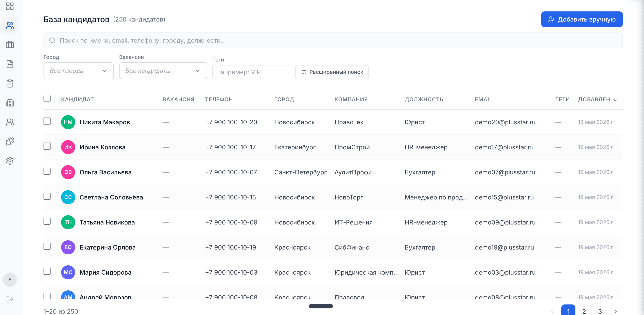644x315 pixels.
Task: Open the puzzle integrations sidebar icon
Action: coord(10,141)
